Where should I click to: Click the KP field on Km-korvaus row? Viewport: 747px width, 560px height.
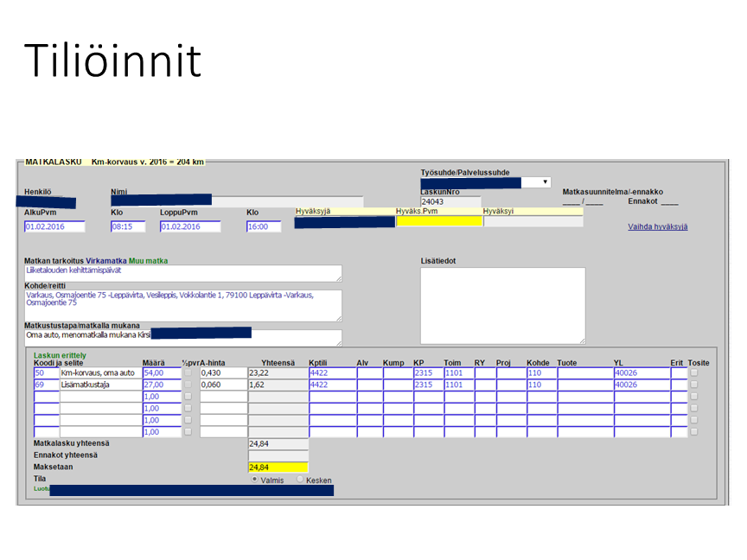pyautogui.click(x=429, y=372)
